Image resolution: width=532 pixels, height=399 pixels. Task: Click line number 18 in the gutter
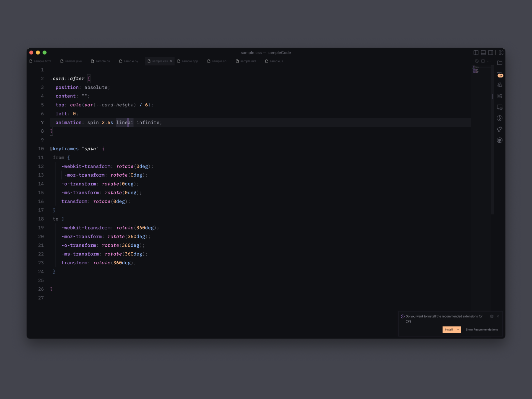41,219
